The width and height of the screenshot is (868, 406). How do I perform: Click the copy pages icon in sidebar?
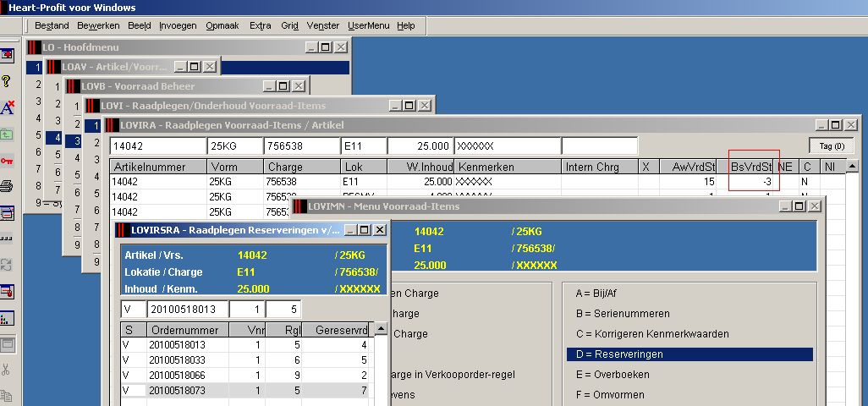[x=7, y=396]
